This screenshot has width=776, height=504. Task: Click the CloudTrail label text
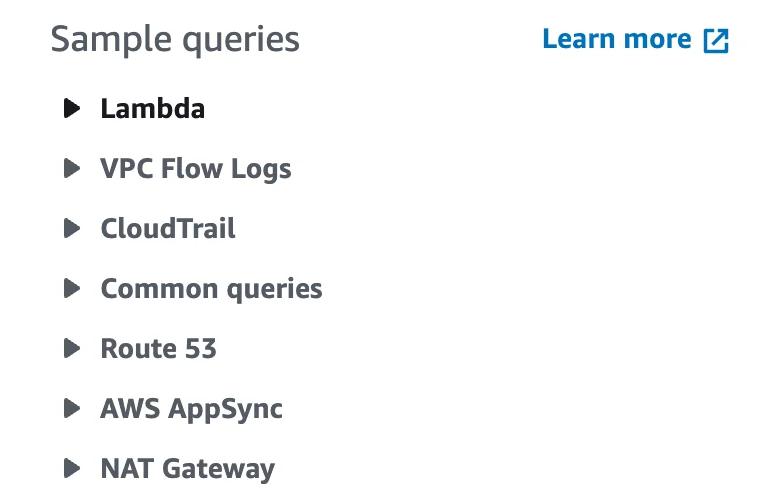(x=168, y=228)
